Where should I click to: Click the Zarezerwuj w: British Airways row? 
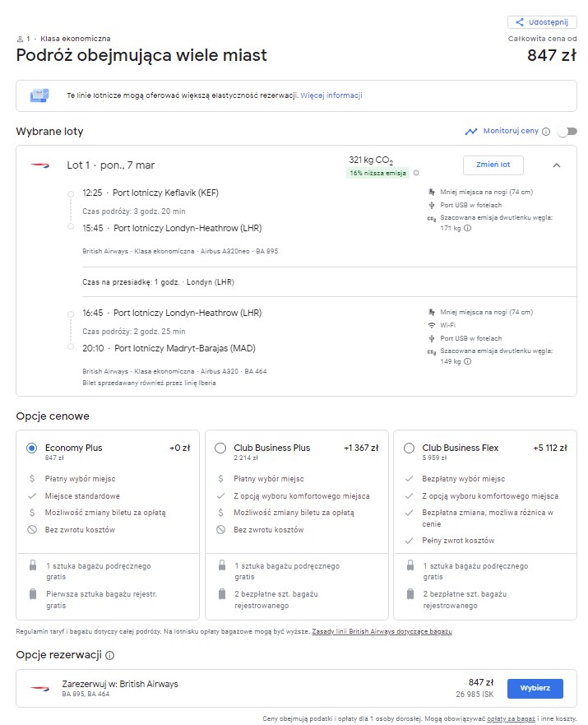point(296,689)
